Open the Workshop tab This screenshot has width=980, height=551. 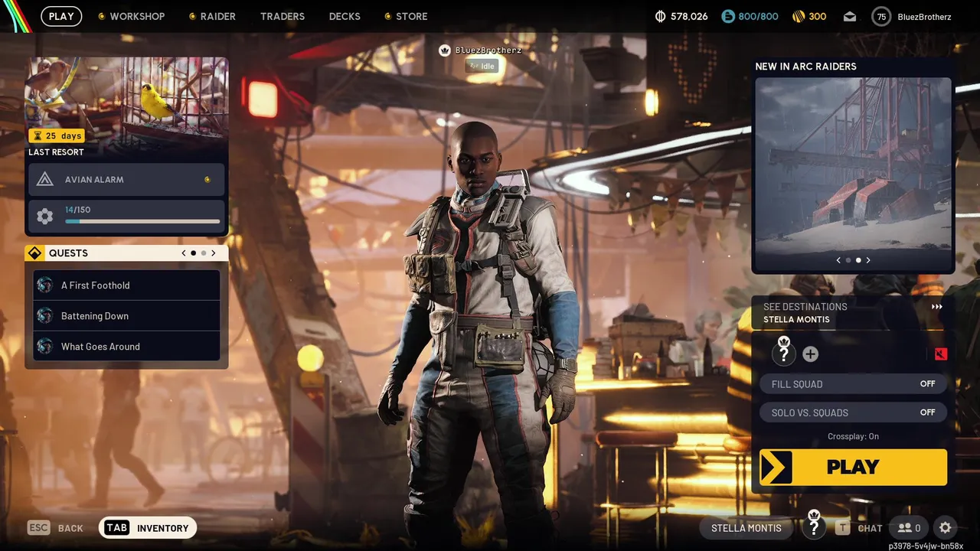(x=132, y=16)
